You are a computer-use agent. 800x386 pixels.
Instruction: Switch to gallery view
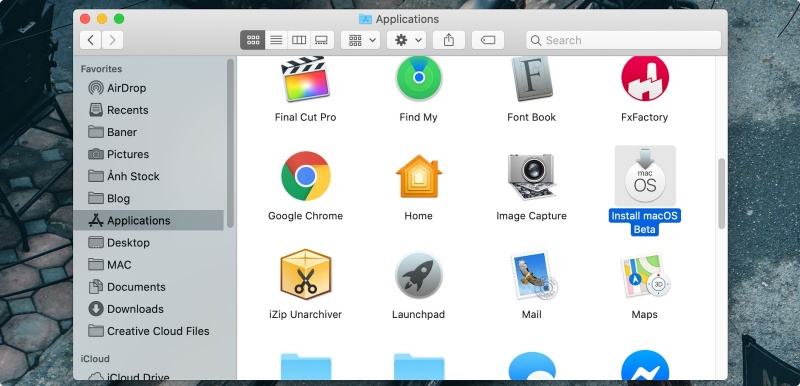click(321, 40)
